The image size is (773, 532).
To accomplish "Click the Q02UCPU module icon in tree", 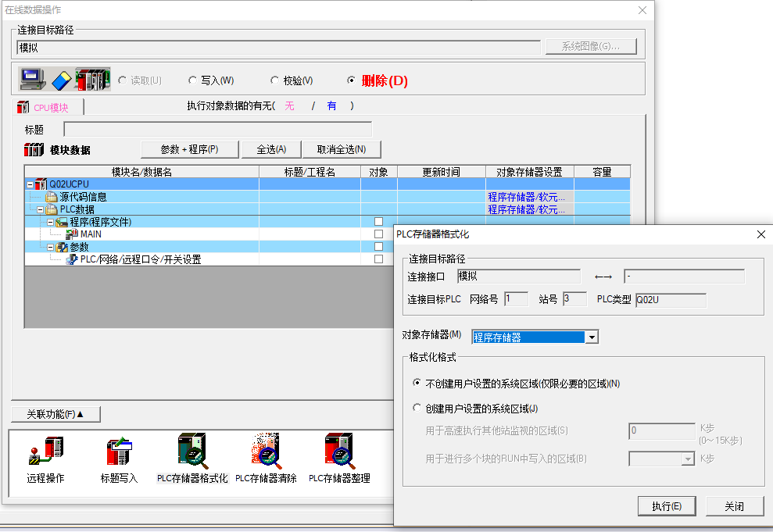I will tap(41, 184).
